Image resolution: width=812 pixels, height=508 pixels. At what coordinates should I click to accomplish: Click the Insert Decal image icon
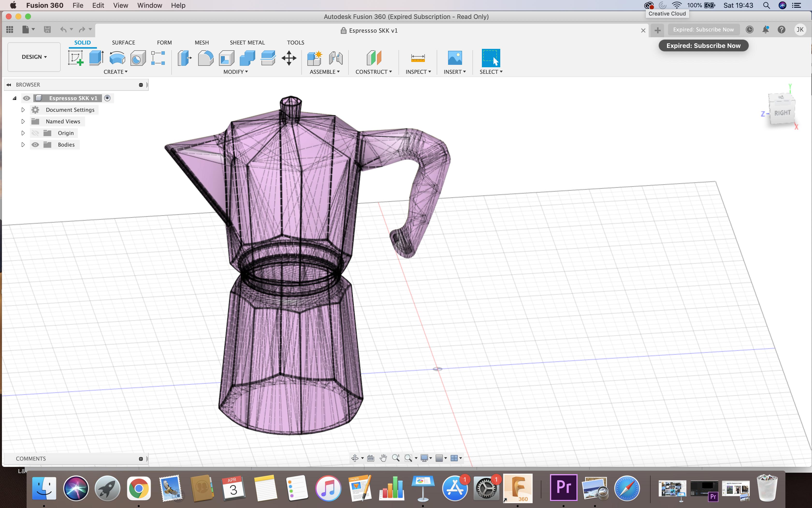pos(455,58)
